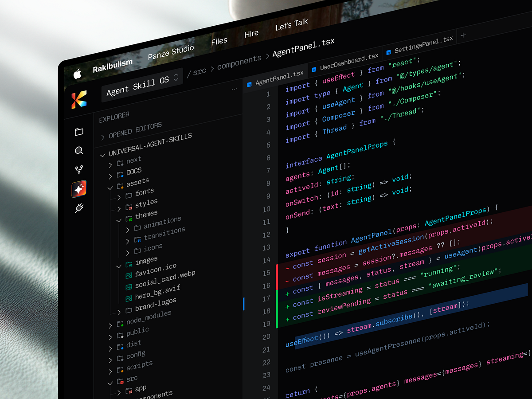Open the Extensions plug icon
Image resolution: width=532 pixels, height=399 pixels.
pyautogui.click(x=79, y=208)
